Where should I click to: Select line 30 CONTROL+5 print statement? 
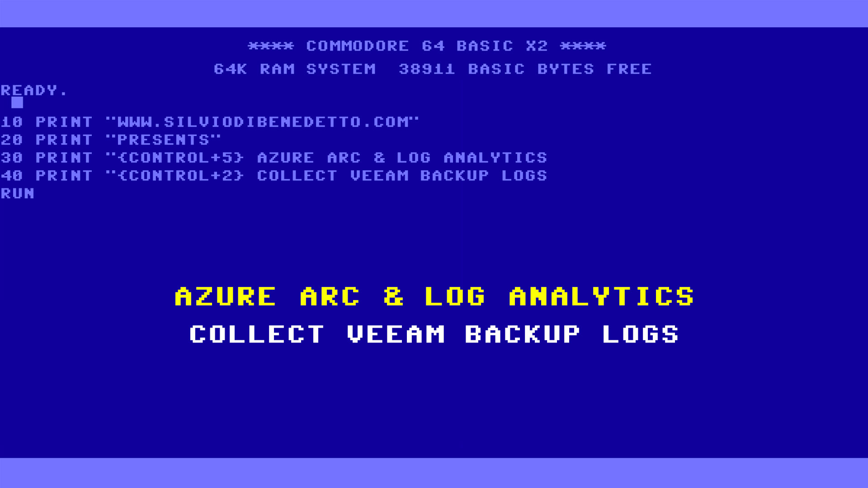(274, 157)
